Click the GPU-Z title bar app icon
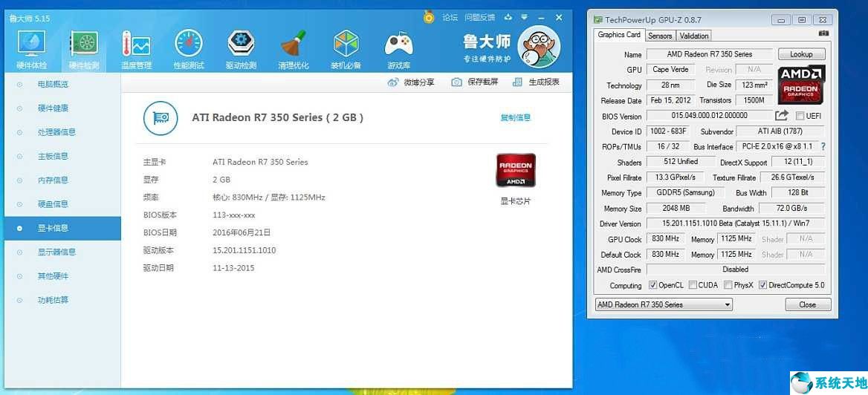868x395 pixels. [x=597, y=20]
